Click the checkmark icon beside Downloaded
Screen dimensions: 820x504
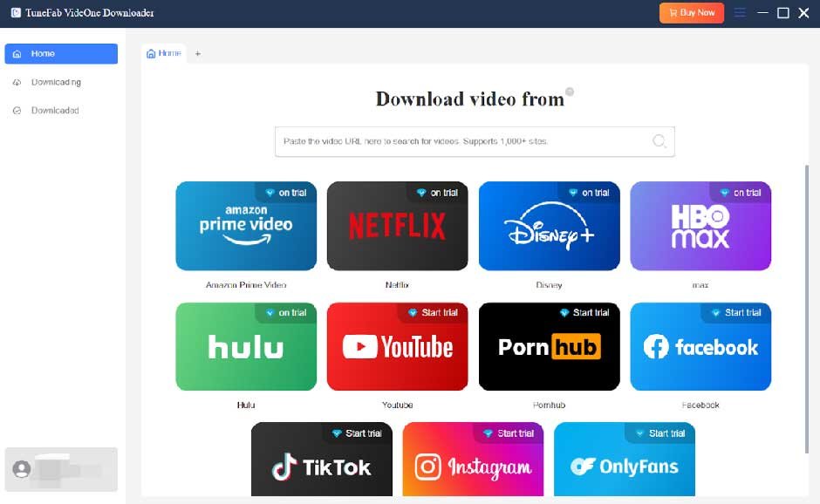[17, 111]
